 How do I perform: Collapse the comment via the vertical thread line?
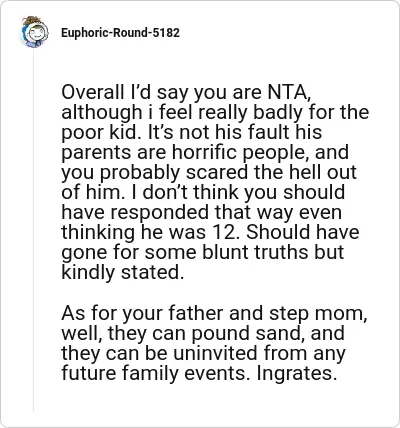point(33,230)
